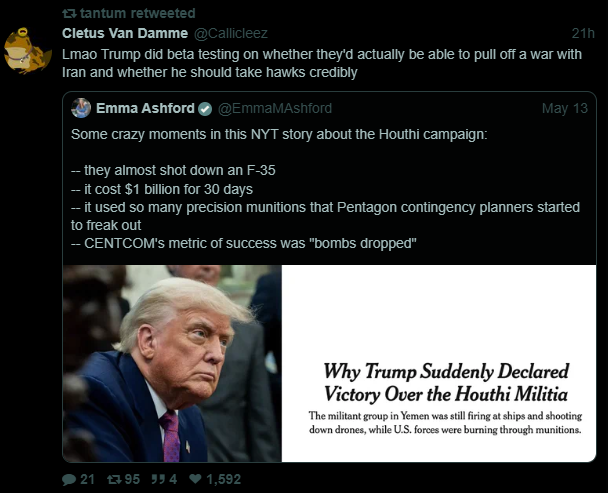Viewport: 608px width, 493px height.
Task: Click the quote tweets icon
Action: click(x=158, y=480)
